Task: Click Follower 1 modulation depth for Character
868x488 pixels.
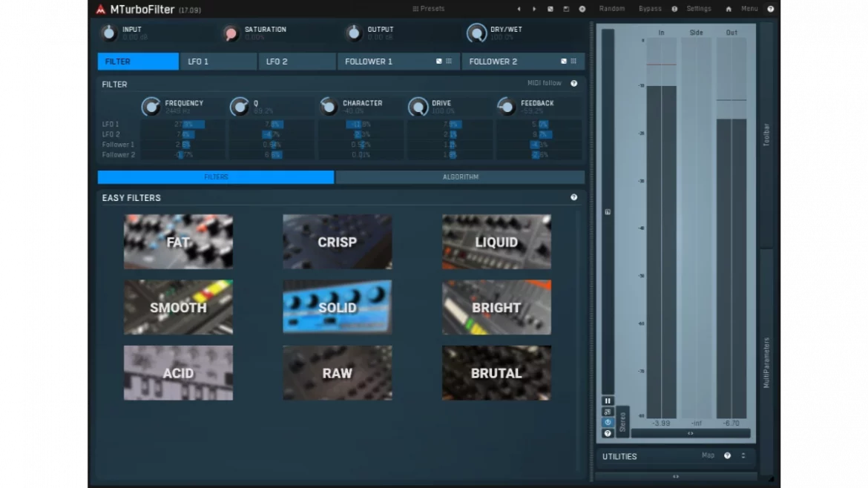Action: [x=361, y=145]
